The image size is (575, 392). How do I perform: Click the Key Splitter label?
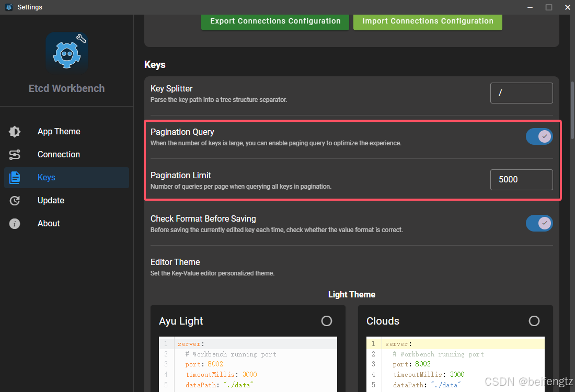[171, 89]
